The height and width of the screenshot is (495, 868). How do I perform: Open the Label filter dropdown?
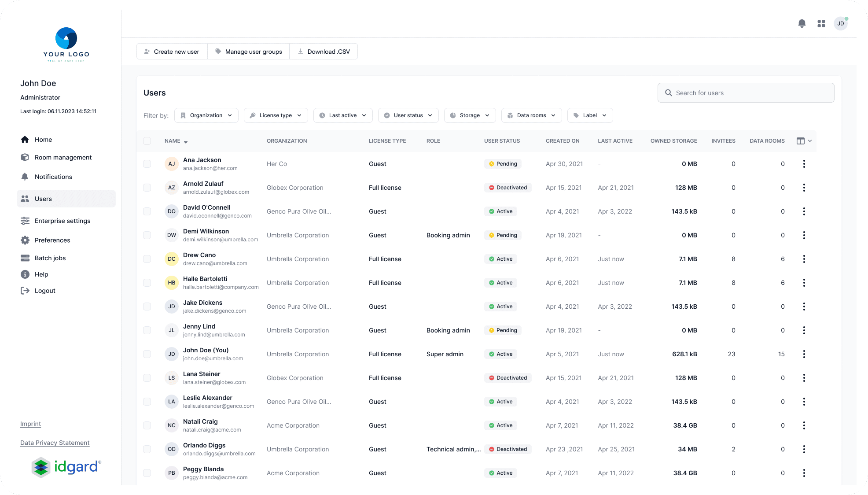coord(590,115)
